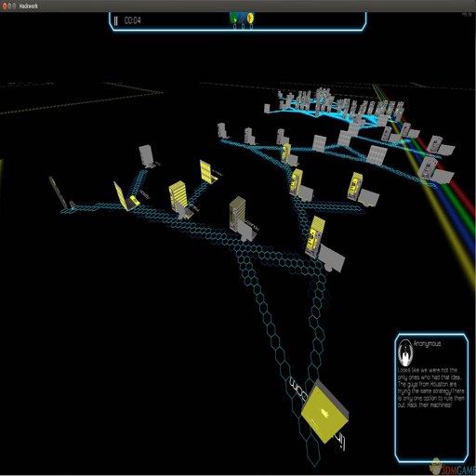Click the Anonymous sender name
476x476 pixels.
(x=427, y=343)
